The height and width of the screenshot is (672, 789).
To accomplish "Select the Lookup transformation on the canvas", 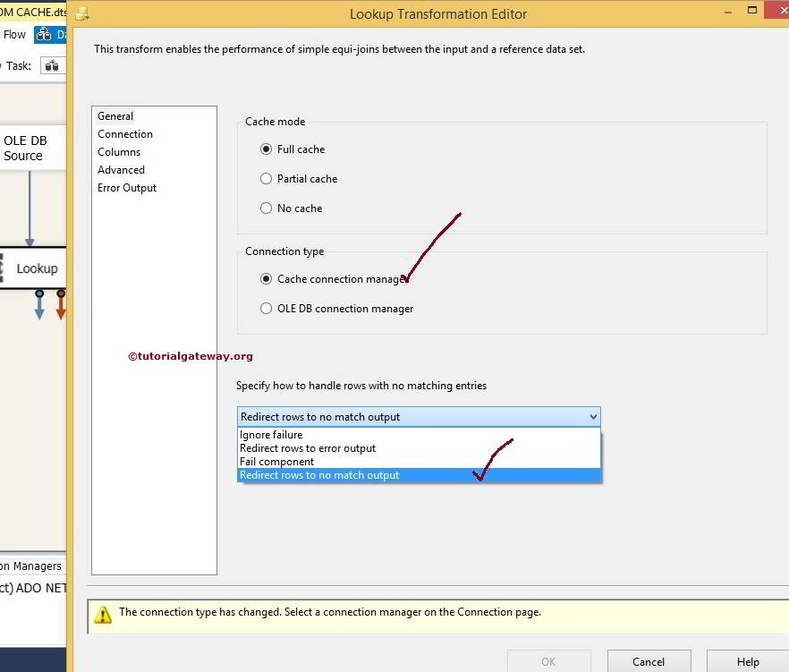I will pyautogui.click(x=36, y=268).
